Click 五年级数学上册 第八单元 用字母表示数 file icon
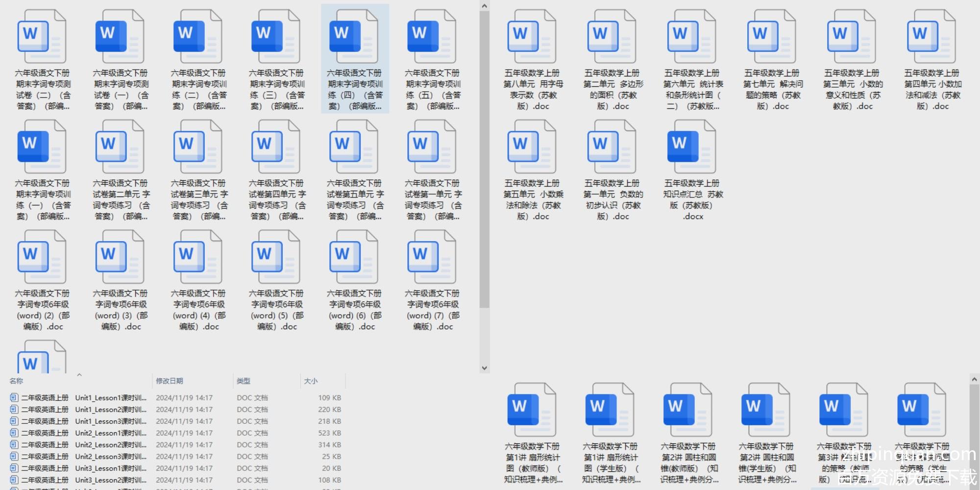 (532, 37)
